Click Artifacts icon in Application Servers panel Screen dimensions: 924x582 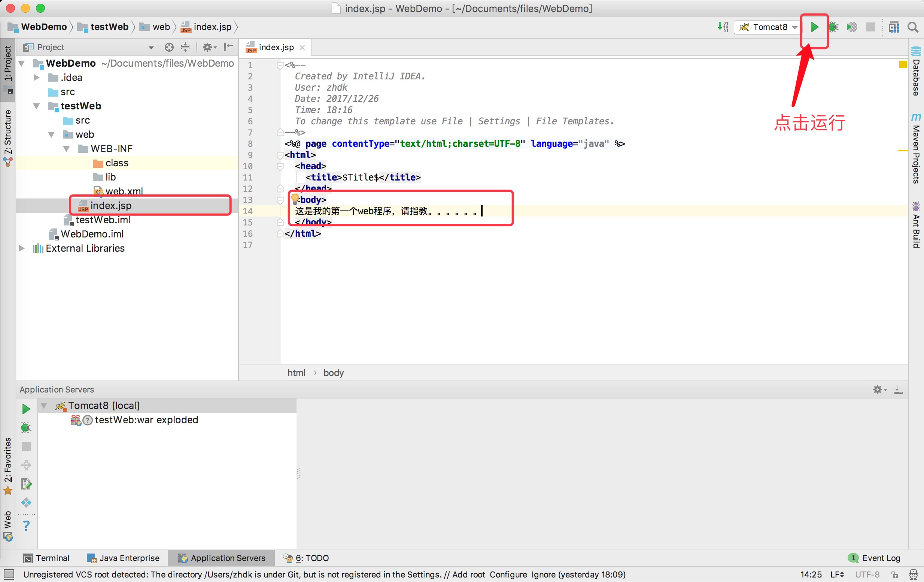26,503
